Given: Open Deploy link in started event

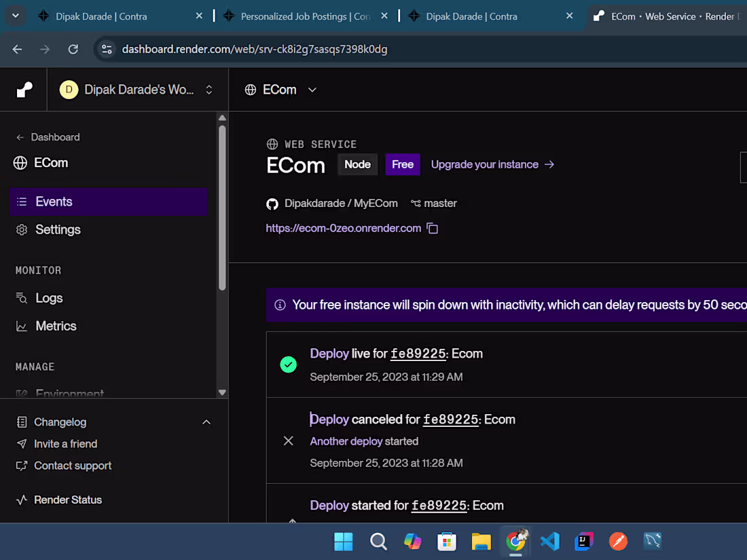Looking at the screenshot, I should click(329, 506).
